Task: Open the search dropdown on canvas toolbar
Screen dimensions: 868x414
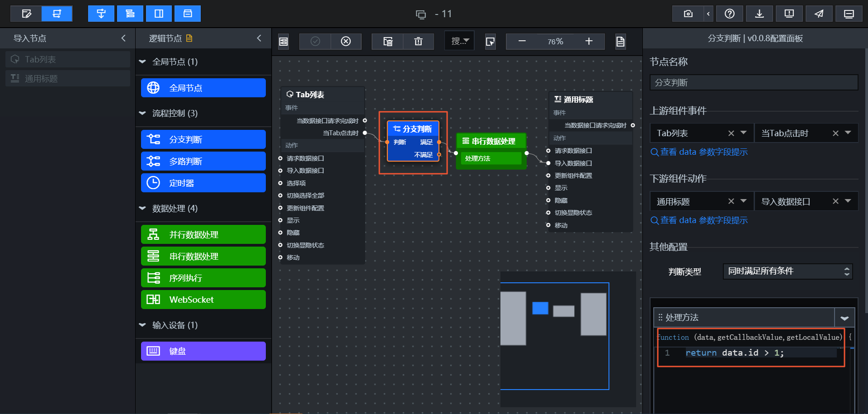Action: tap(460, 41)
